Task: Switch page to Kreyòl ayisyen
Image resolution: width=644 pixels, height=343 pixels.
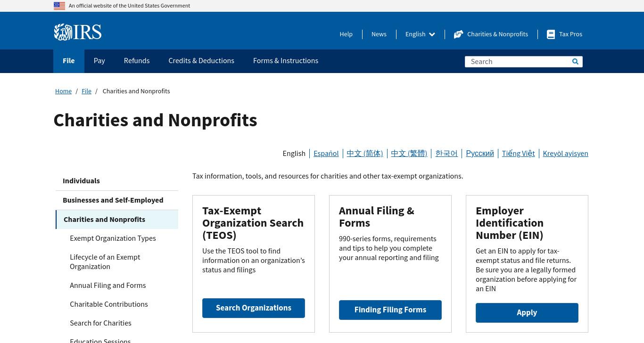Action: coord(566,154)
